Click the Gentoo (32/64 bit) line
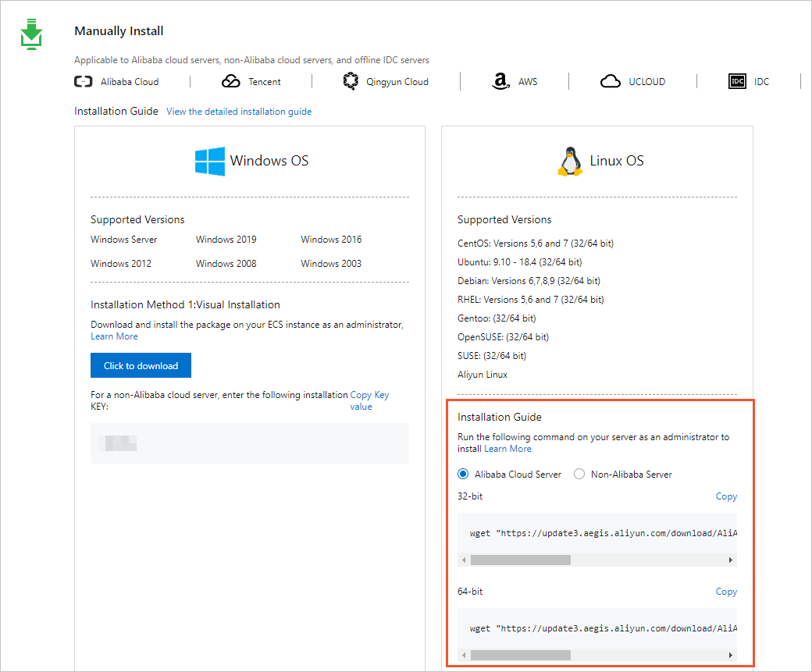This screenshot has height=672, width=812. (497, 318)
